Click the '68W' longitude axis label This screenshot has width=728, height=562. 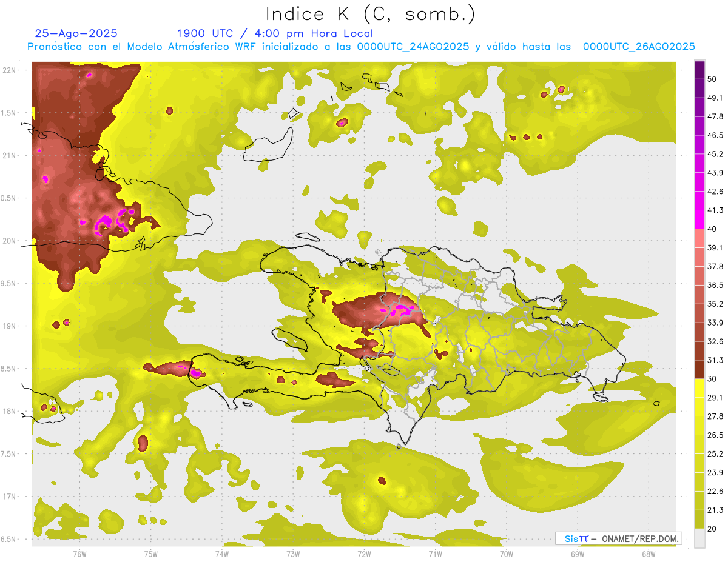[649, 554]
